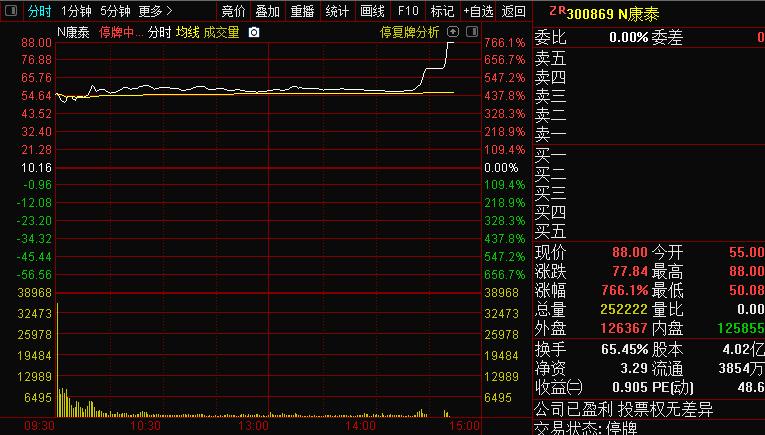This screenshot has height=435, width=765.
Task: Toggle the 成交量 volume legend
Action: pos(221,33)
